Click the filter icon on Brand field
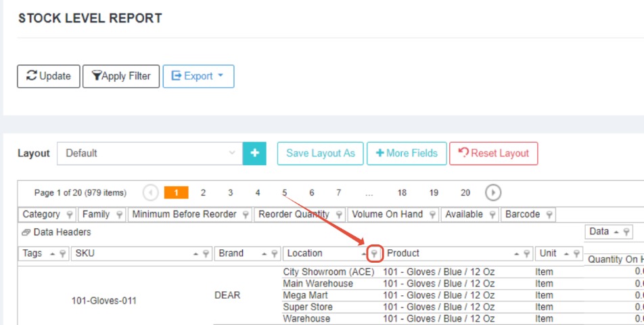The image size is (644, 325). pos(274,254)
